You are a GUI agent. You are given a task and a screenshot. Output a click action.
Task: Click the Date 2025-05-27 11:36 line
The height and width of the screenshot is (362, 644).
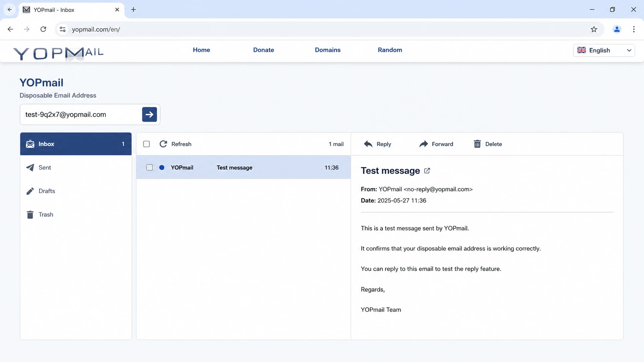coord(393,200)
